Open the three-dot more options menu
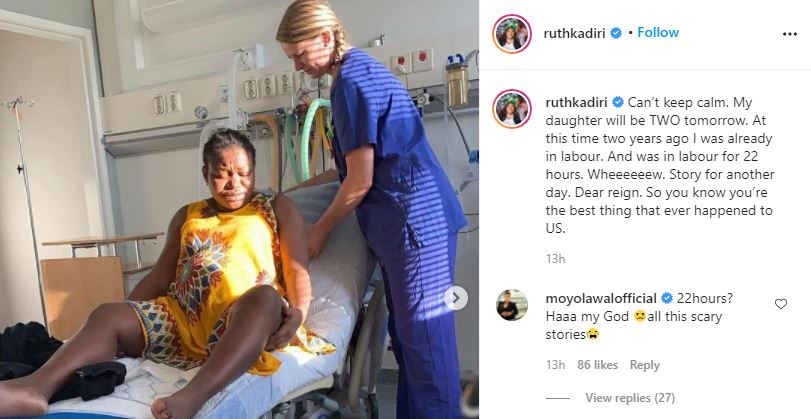The image size is (811, 419). pyautogui.click(x=789, y=34)
